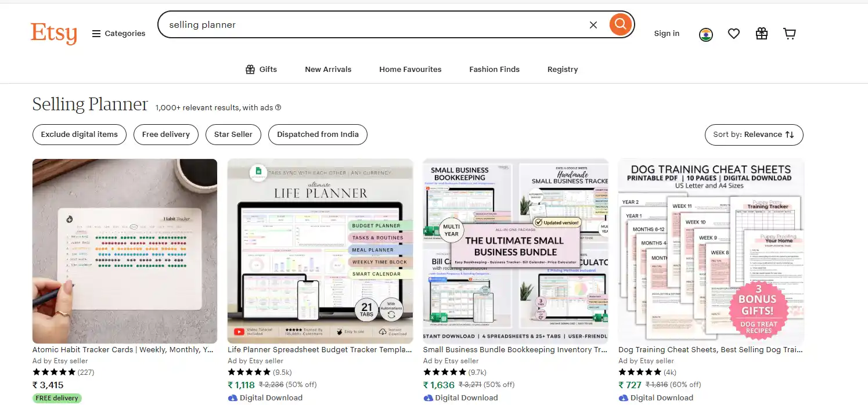Expand relevant results info tooltip icon
The image size is (868, 405).
[x=277, y=107]
